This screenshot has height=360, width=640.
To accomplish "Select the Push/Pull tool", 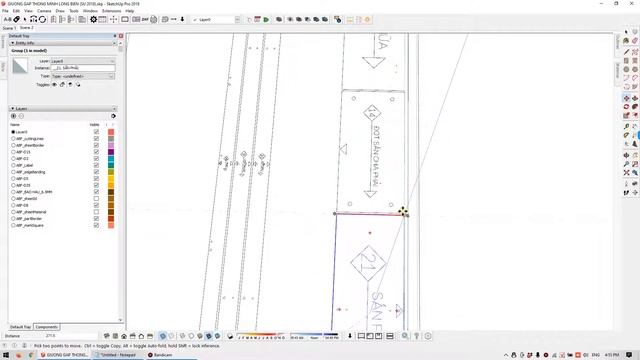I will point(635,98).
